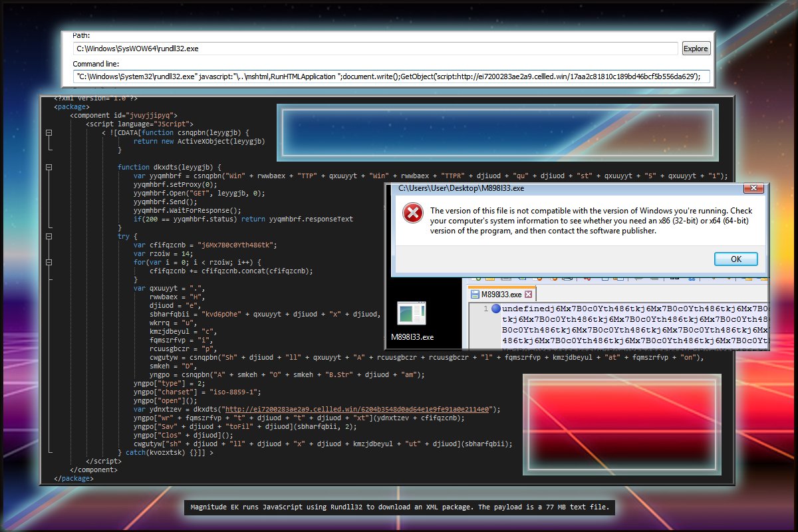This screenshot has width=798, height=532.
Task: Click the Explore button next to Path
Action: coord(696,49)
